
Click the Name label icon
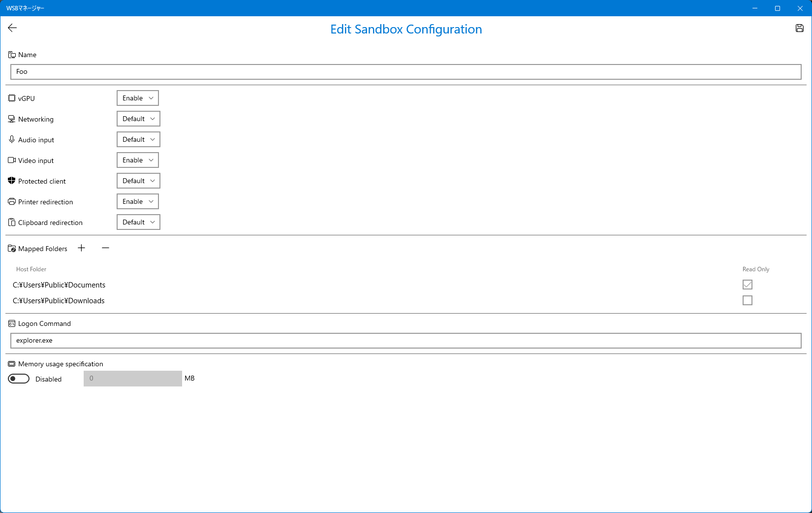tap(12, 55)
